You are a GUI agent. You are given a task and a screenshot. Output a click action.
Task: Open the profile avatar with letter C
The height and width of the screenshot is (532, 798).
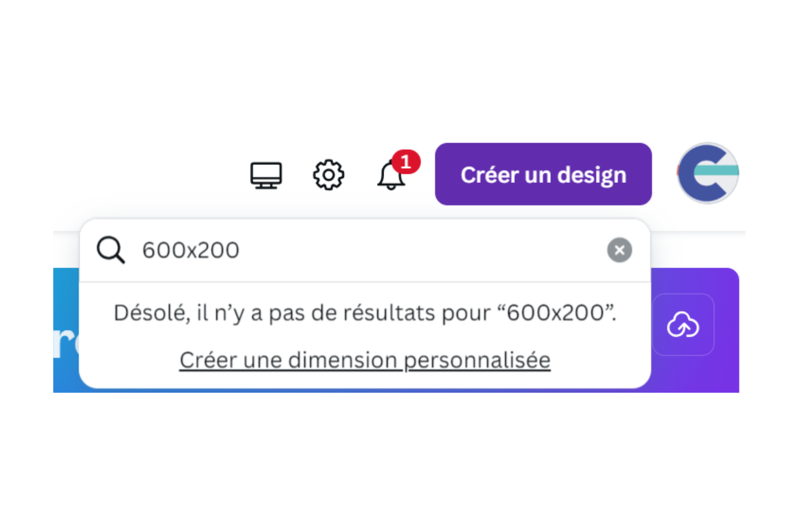(x=708, y=173)
